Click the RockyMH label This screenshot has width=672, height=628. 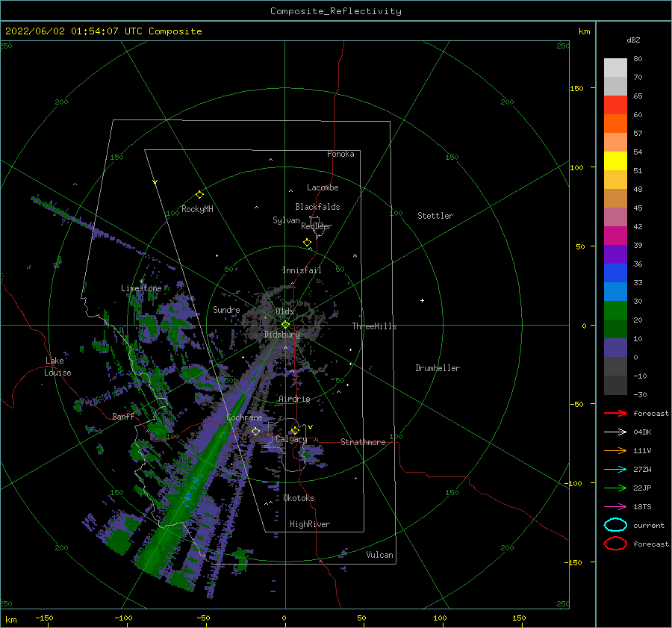[x=197, y=209]
